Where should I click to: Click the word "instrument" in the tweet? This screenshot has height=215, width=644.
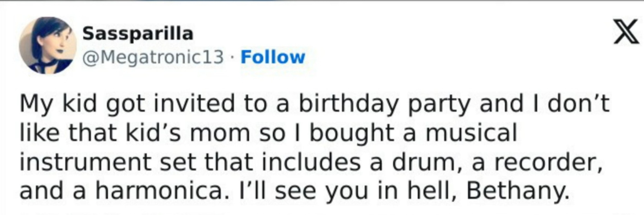85,161
